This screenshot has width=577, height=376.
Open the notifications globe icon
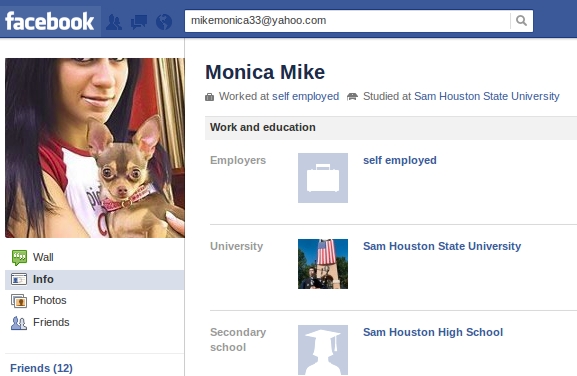coord(164,22)
